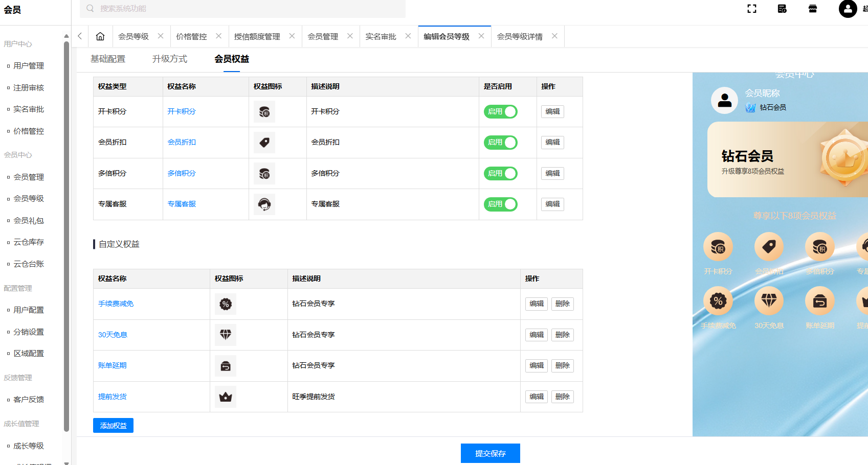
Task: Click preview 多倍积分 round icon
Action: click(820, 247)
